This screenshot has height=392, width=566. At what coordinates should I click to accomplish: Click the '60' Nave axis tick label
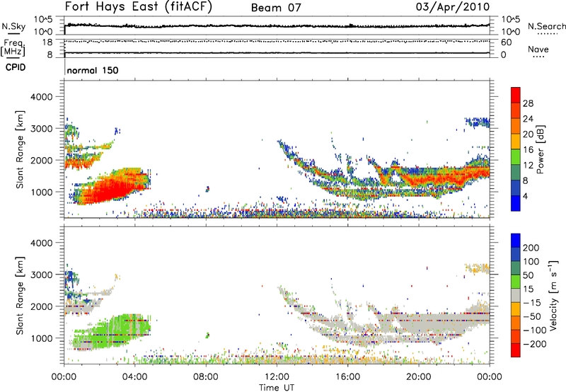(507, 42)
